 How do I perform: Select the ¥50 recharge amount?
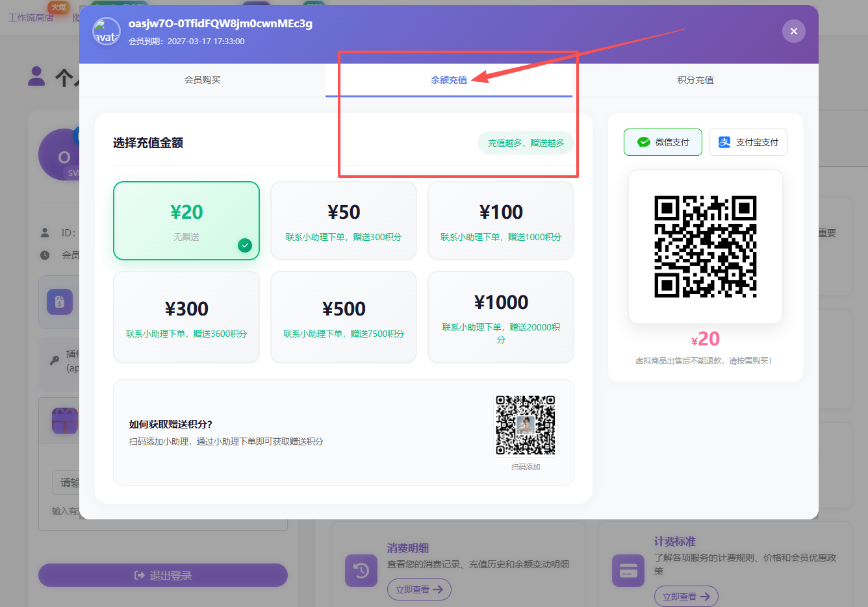coord(343,221)
